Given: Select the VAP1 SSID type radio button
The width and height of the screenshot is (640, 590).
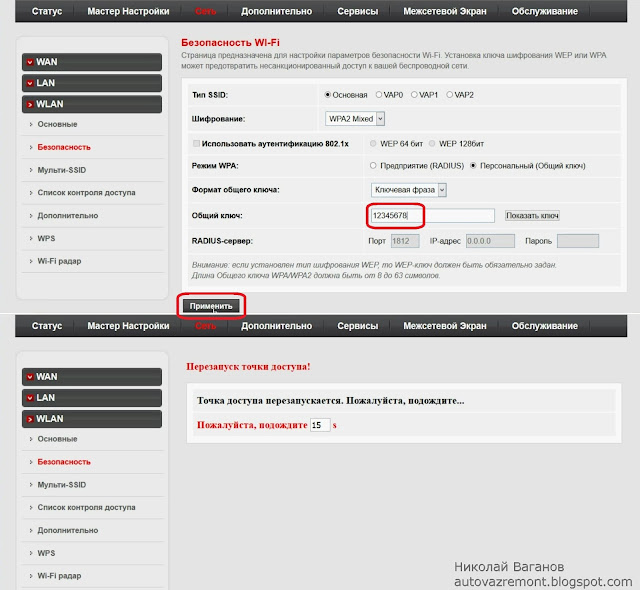Looking at the screenshot, I should (414, 95).
